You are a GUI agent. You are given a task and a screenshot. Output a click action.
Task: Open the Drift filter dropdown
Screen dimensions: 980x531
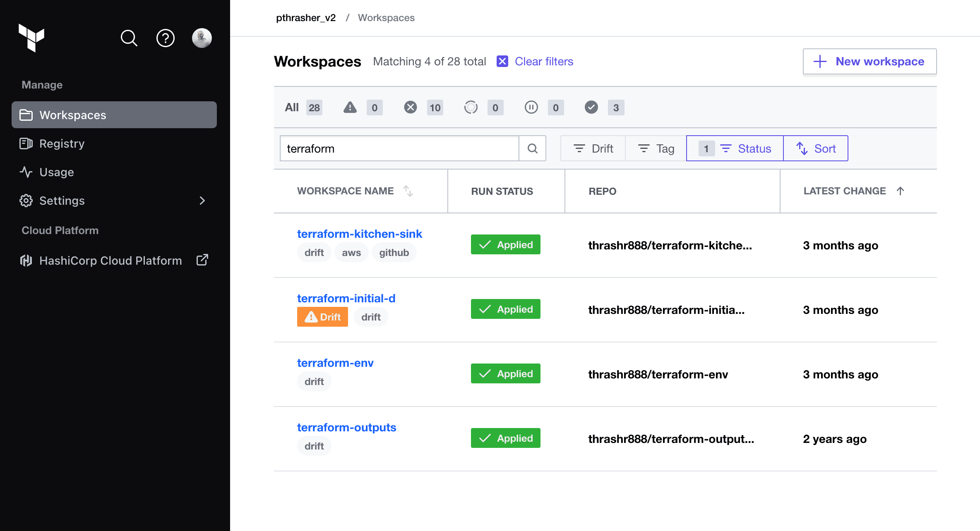click(593, 148)
